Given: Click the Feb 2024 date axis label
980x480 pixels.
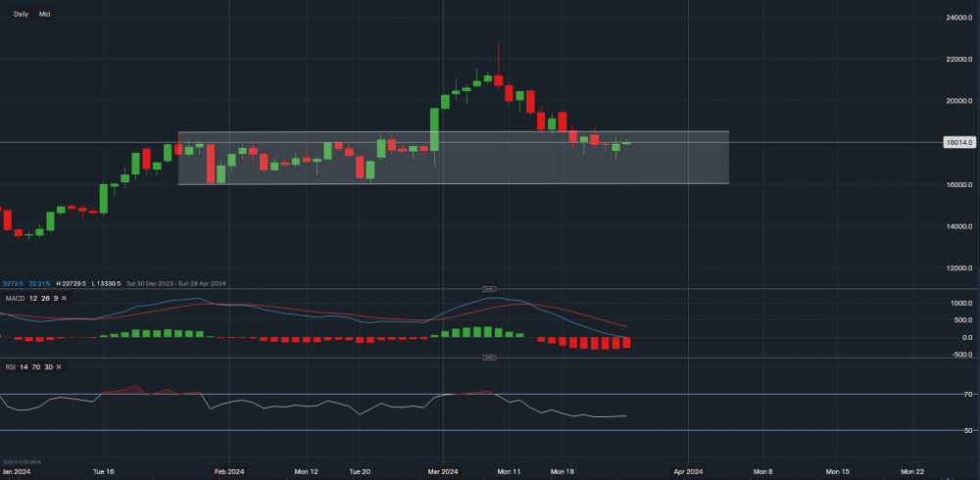Looking at the screenshot, I should (228, 471).
